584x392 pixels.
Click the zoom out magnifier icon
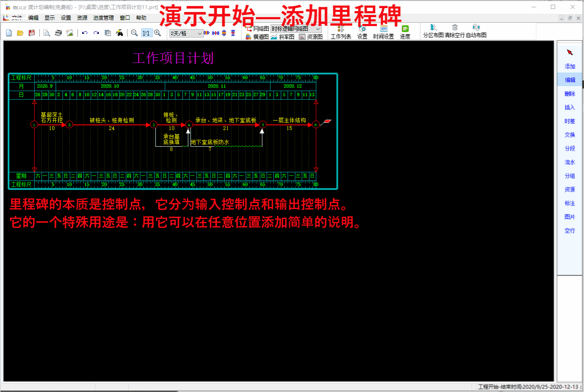point(134,33)
